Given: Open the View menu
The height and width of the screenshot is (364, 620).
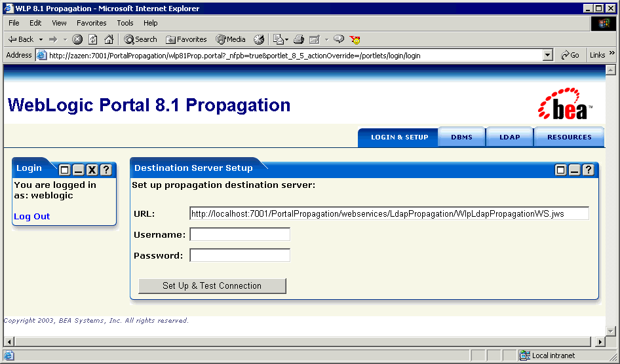Looking at the screenshot, I should pyautogui.click(x=59, y=23).
